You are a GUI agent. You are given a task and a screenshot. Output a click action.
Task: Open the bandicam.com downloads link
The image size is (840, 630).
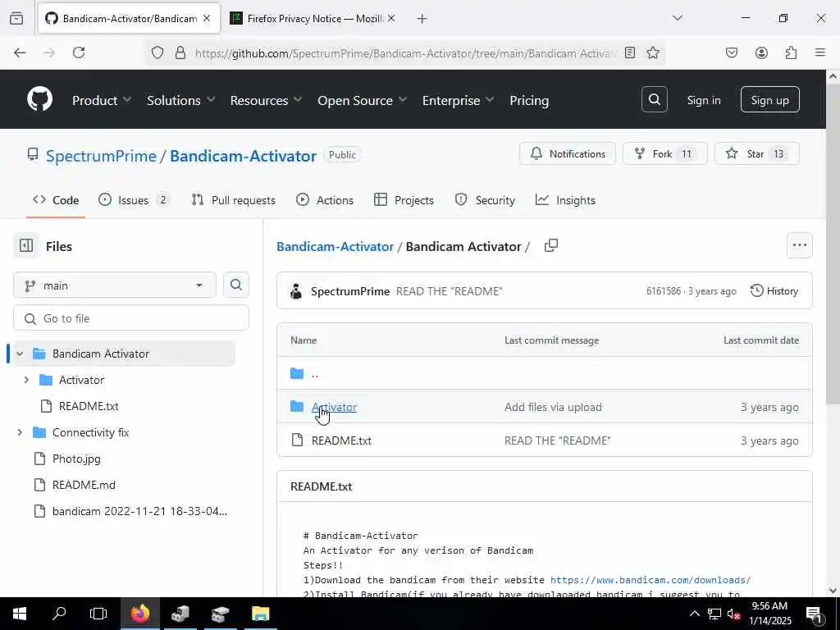click(651, 580)
